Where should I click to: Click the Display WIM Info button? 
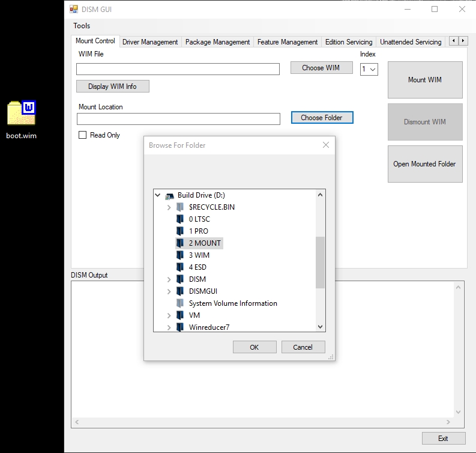coord(113,87)
